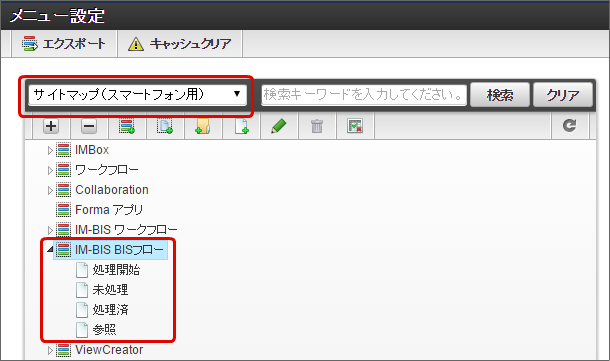This screenshot has height=361, width=610.
Task: Open the sitemap (サイトマップ) selection dropdown
Action: point(137,95)
